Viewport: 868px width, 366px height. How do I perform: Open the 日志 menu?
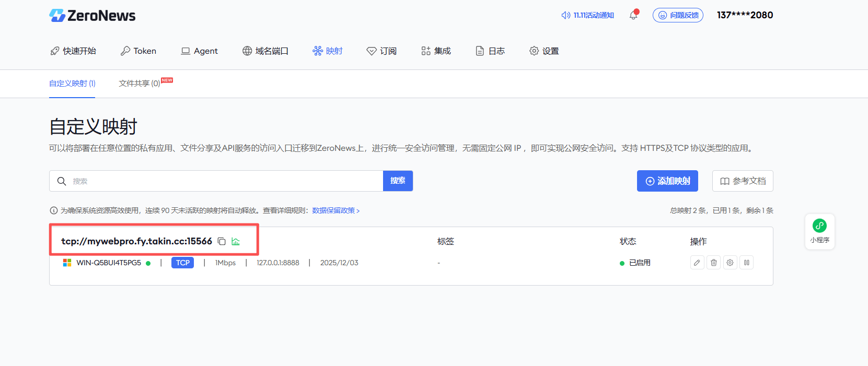pyautogui.click(x=490, y=51)
